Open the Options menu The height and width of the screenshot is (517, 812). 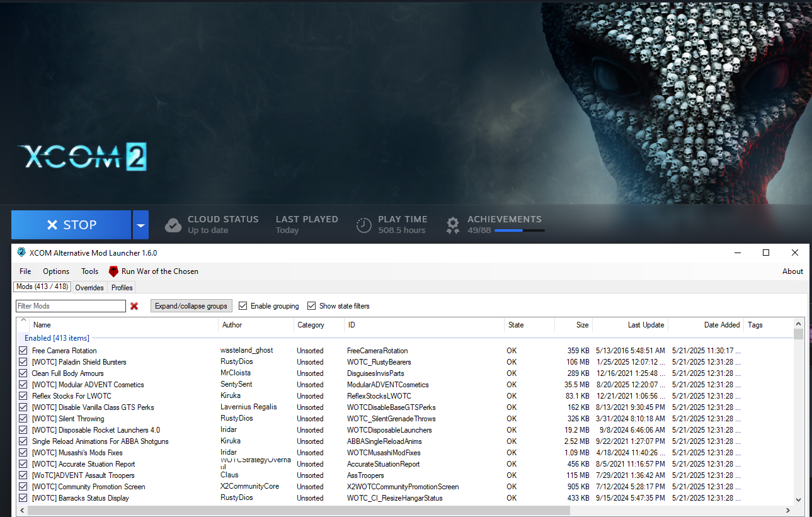(x=56, y=271)
